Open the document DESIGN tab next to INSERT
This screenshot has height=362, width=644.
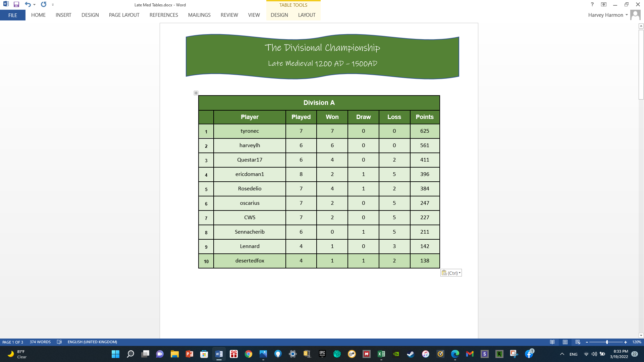point(90,15)
